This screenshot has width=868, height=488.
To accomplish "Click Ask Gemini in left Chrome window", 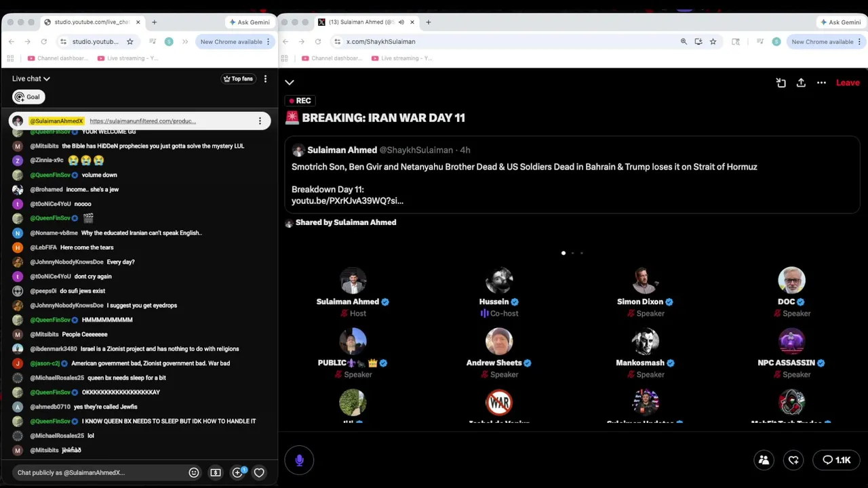I will (x=249, y=22).
